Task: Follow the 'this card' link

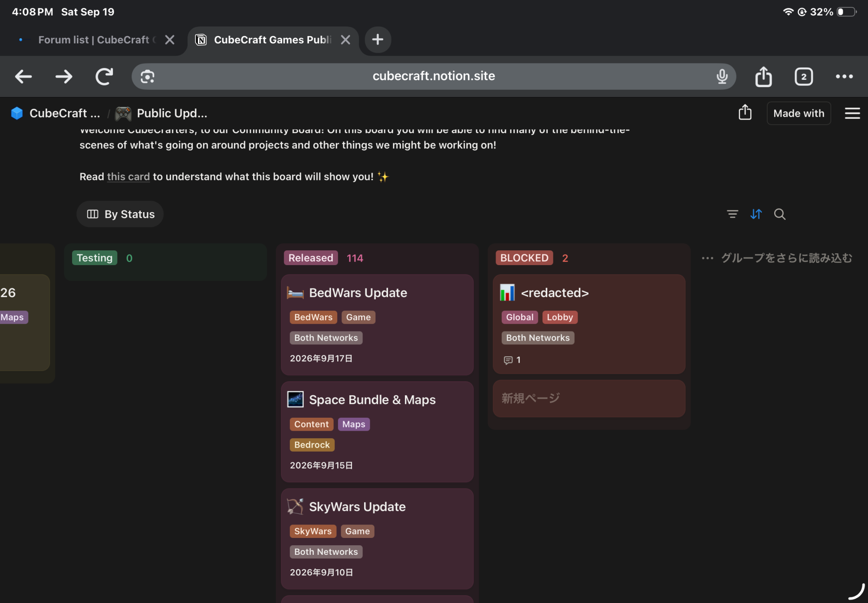Action: click(128, 177)
